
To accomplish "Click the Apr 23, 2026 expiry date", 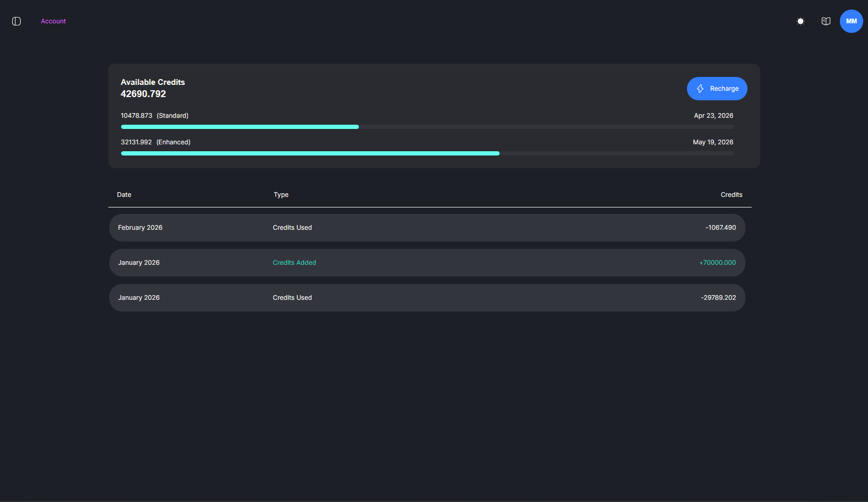I will [x=714, y=116].
